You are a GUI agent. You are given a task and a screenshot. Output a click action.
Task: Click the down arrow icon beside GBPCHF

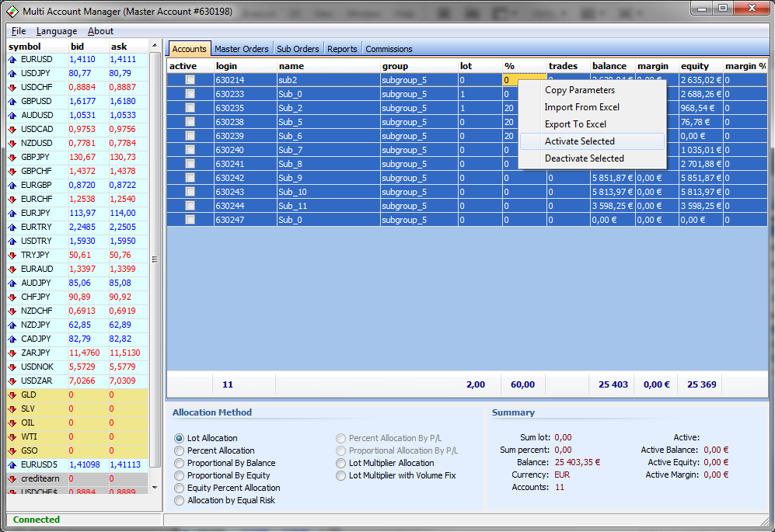[x=12, y=172]
